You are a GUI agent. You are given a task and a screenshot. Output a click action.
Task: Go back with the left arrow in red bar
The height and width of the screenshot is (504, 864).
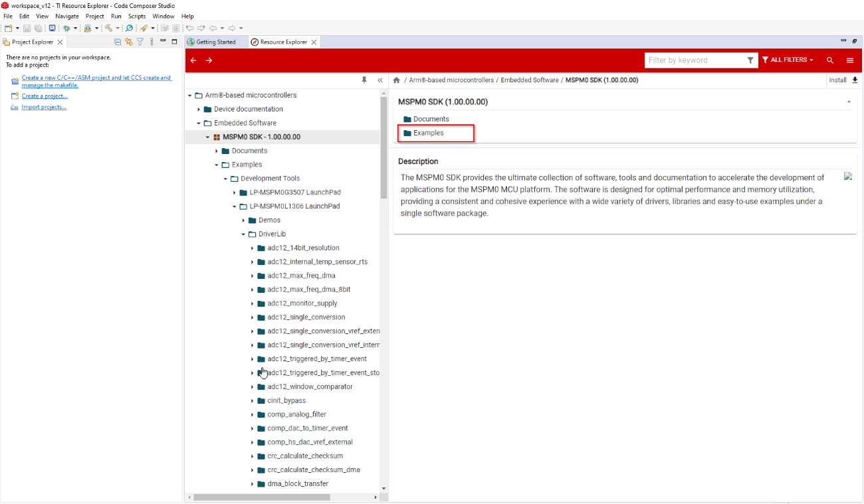[193, 60]
